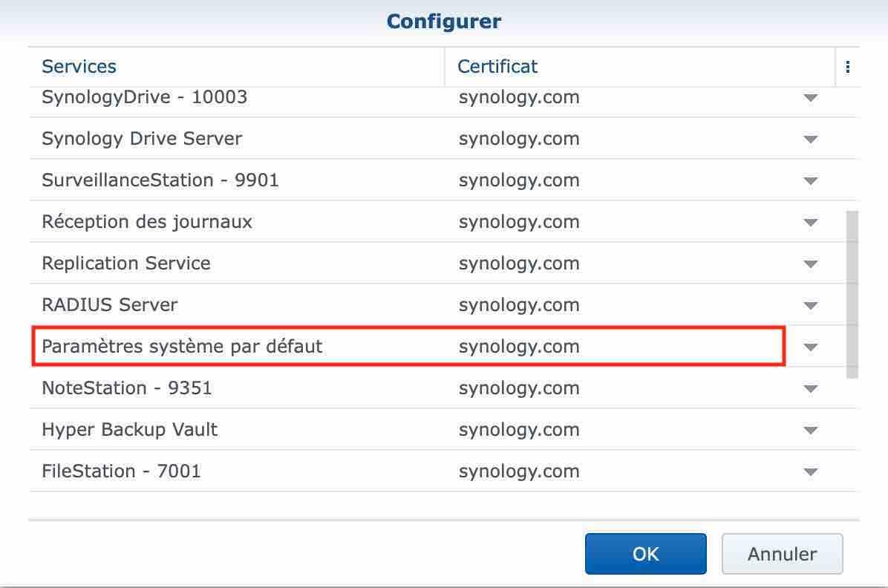Screen dimensions: 888x588
Task: Sort by the Services column header
Action: (79, 67)
